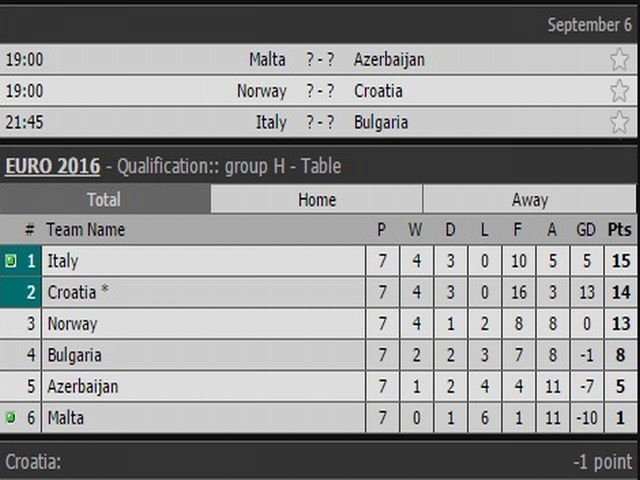Screen dimensions: 640x480
Task: Click the green icon beside Italy's rank
Action: point(11,260)
